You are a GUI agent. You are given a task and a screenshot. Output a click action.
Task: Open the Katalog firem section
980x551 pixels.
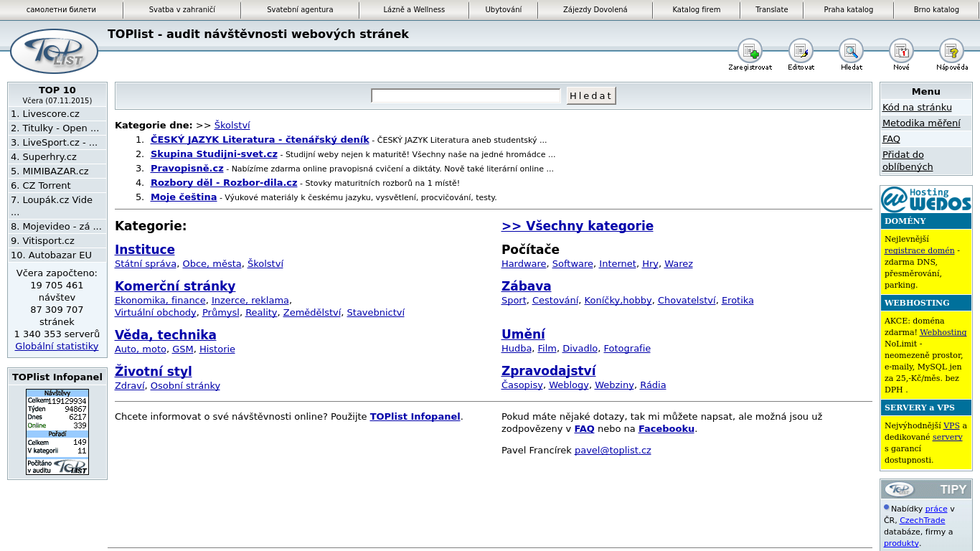(695, 10)
